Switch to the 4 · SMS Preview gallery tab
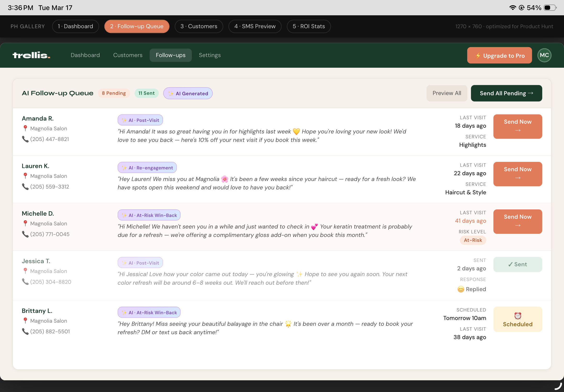The width and height of the screenshot is (564, 392). pyautogui.click(x=255, y=26)
